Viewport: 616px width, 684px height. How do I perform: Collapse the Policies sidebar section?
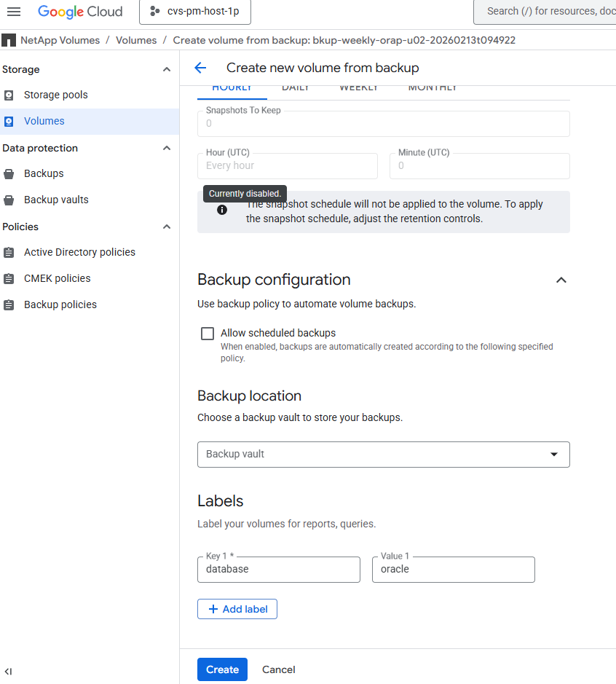[166, 227]
